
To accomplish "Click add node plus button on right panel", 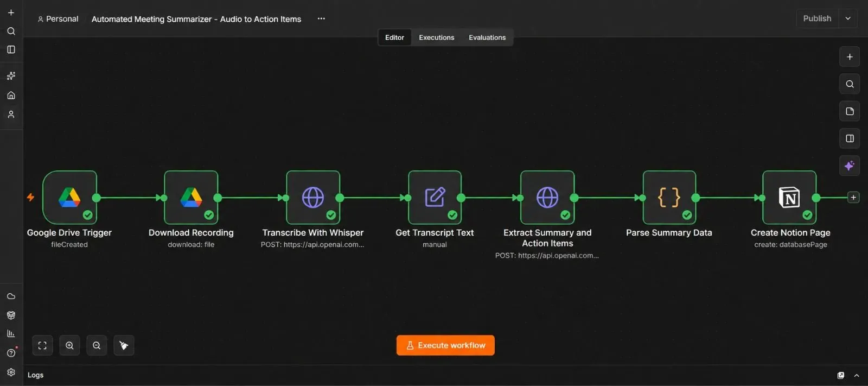I will 850,57.
